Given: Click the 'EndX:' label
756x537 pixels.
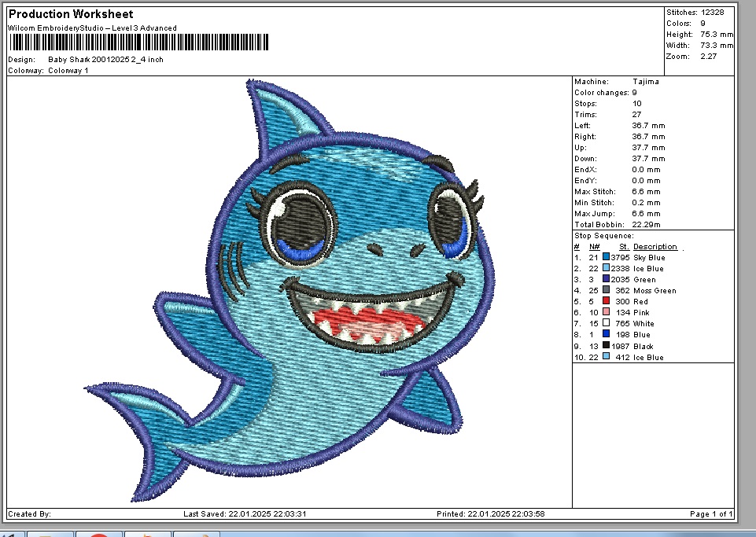Looking at the screenshot, I should (585, 170).
